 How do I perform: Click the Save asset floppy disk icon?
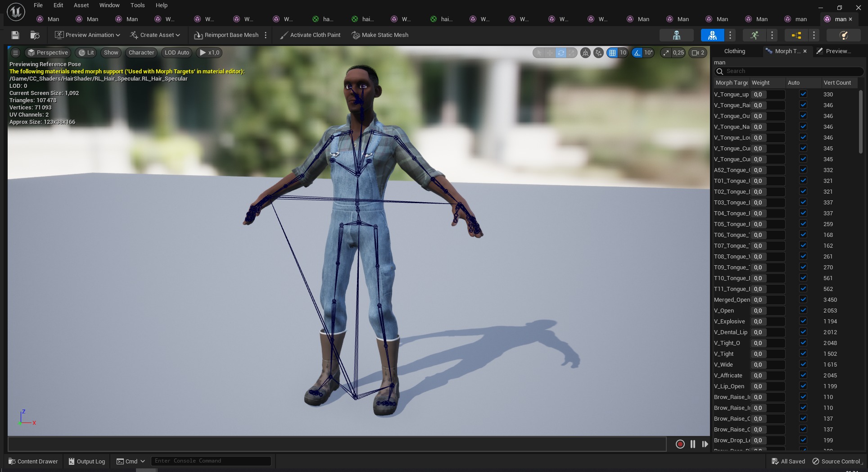pos(15,35)
